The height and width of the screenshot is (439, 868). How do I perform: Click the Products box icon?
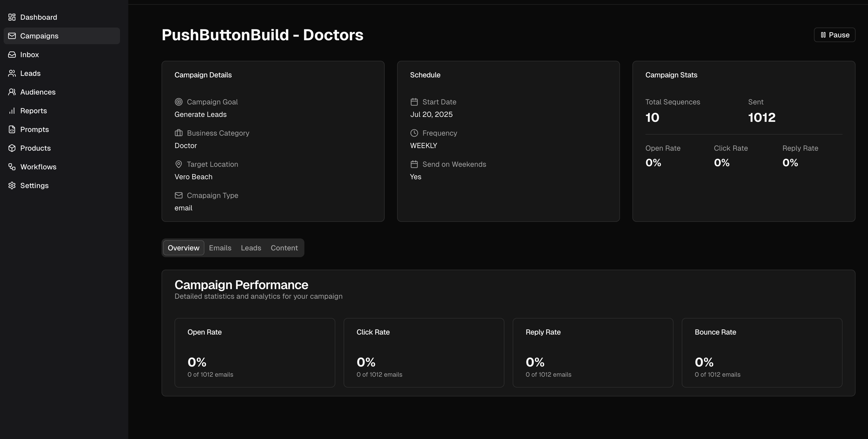click(x=12, y=148)
